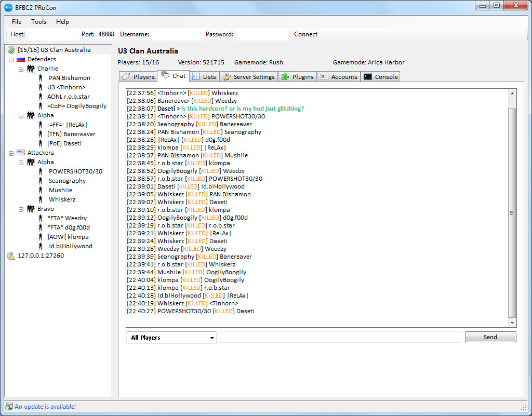The image size is (532, 416).
Task: Collapse the Attackers team node
Action: click(x=11, y=153)
